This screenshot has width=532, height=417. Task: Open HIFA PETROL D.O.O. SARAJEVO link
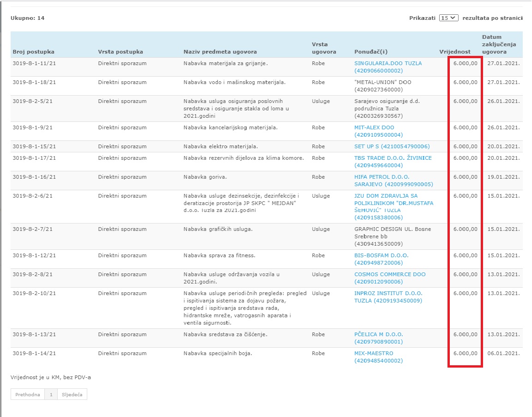[x=393, y=181]
